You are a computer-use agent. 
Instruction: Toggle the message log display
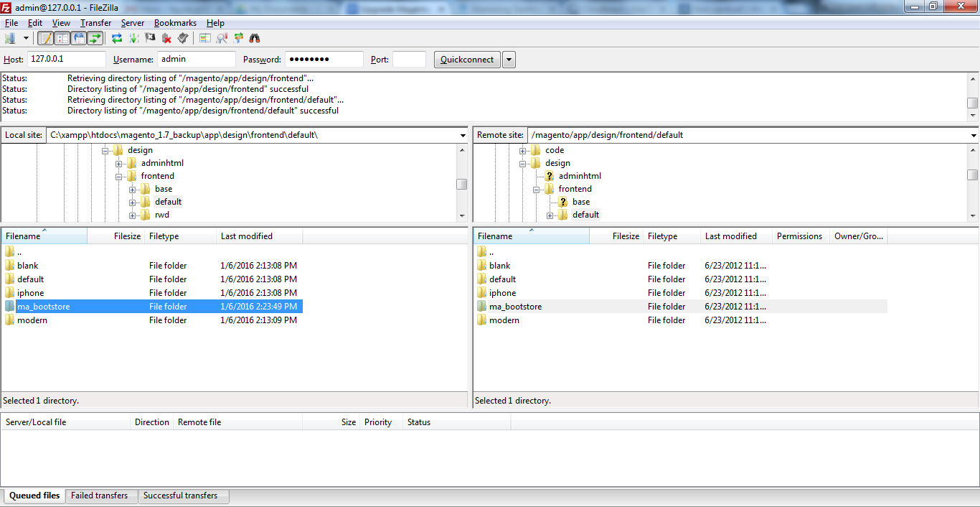[46, 38]
